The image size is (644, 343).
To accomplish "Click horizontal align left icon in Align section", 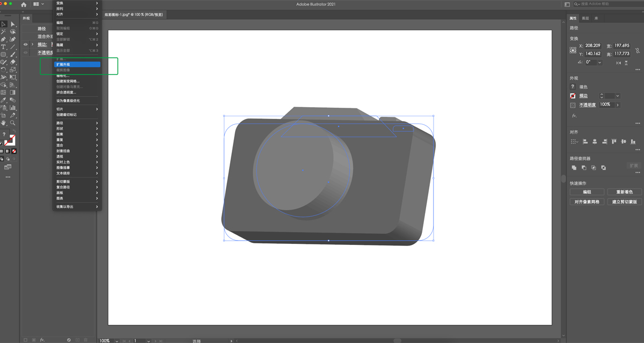I will coord(585,141).
